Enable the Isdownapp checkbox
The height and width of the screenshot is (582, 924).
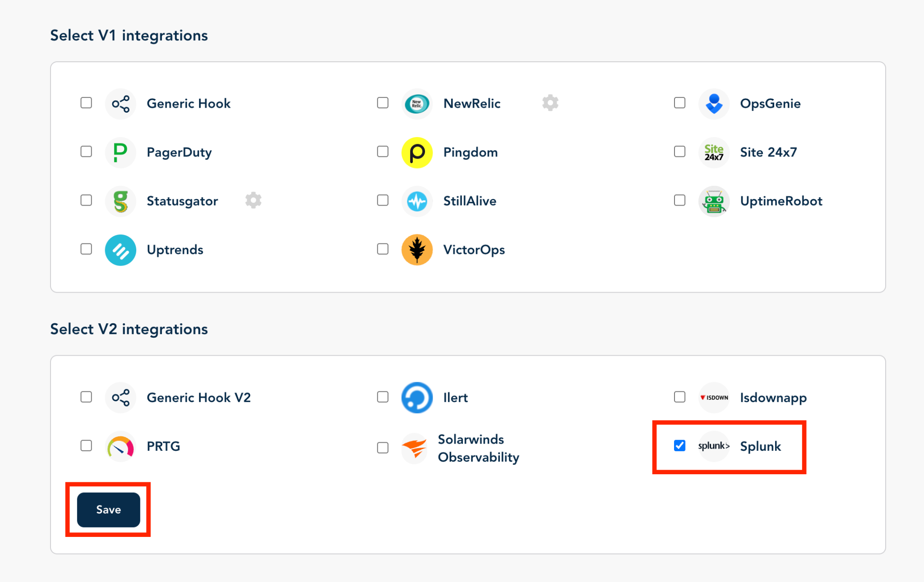click(x=679, y=397)
